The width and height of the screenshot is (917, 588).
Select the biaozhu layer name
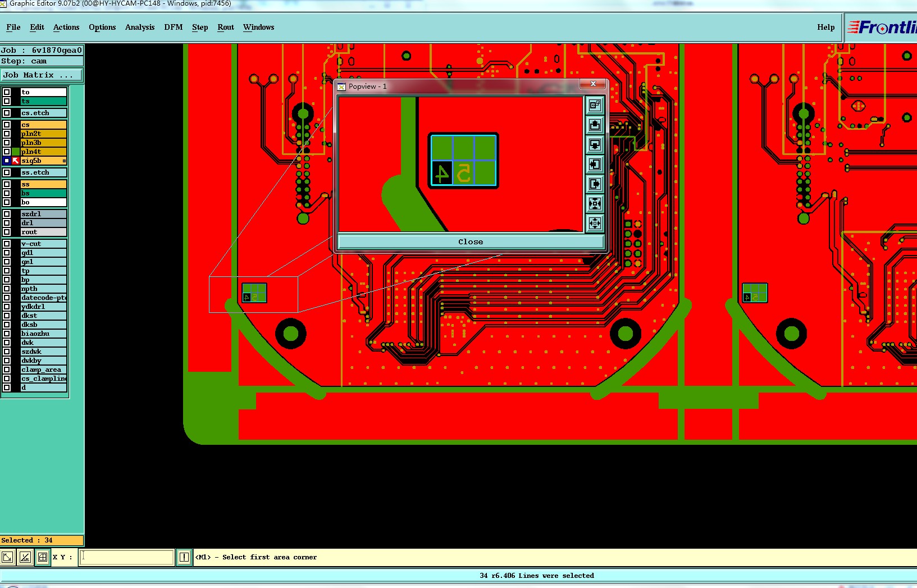[44, 334]
